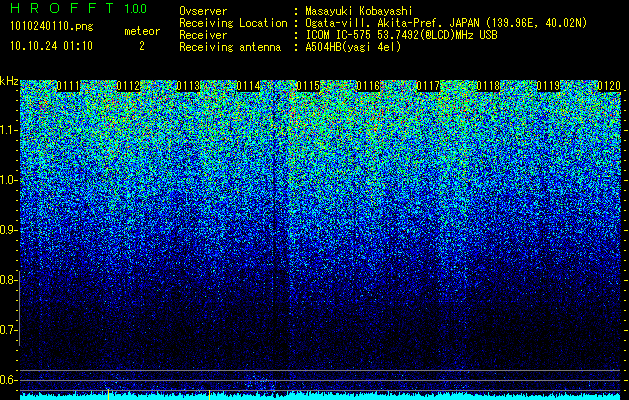Click the green 'meteor' label
This screenshot has height=400, width=629.
coord(142,31)
